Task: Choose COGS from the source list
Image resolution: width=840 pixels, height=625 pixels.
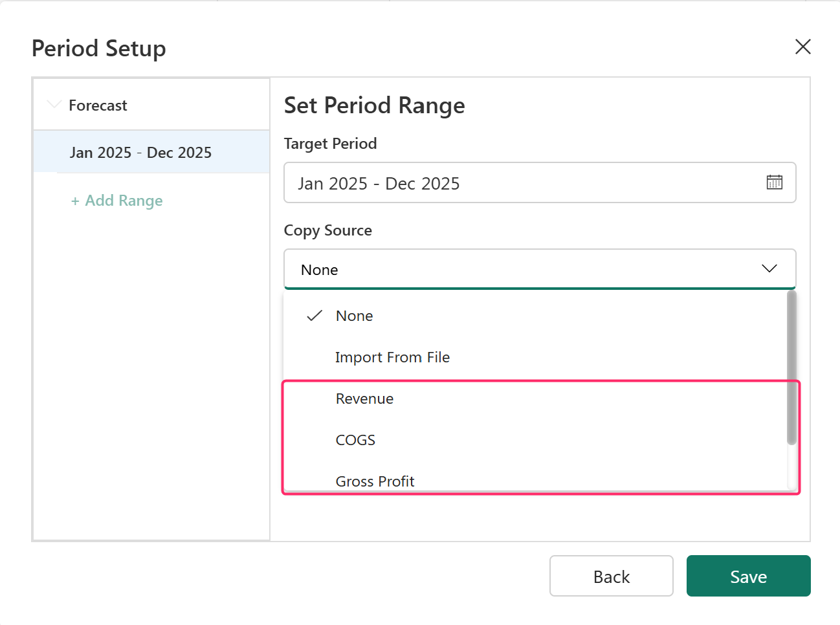Action: coord(355,440)
